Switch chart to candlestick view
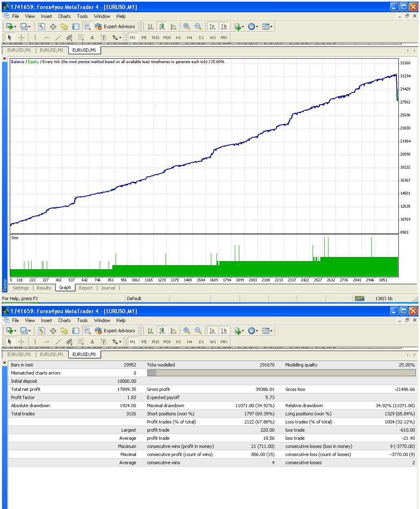 pos(162,26)
